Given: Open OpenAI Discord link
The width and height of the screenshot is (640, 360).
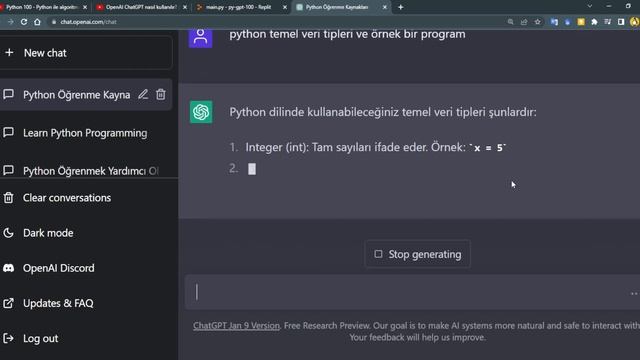Looking at the screenshot, I should (x=58, y=268).
